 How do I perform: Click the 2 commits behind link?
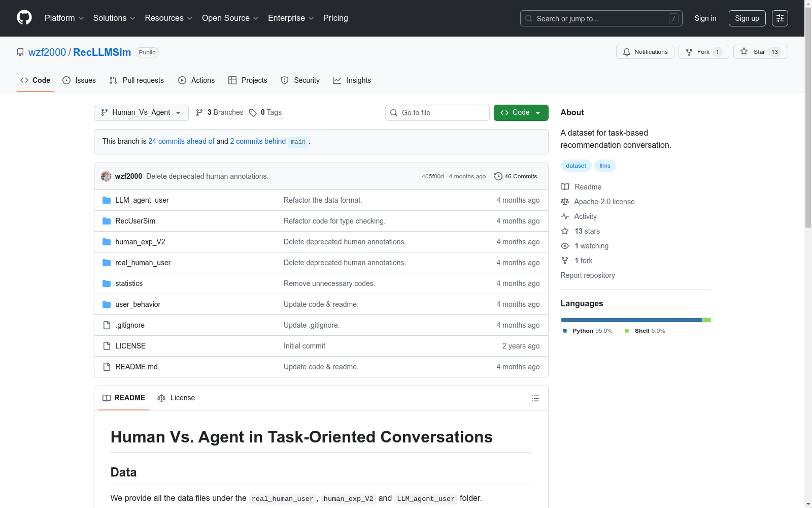click(258, 141)
